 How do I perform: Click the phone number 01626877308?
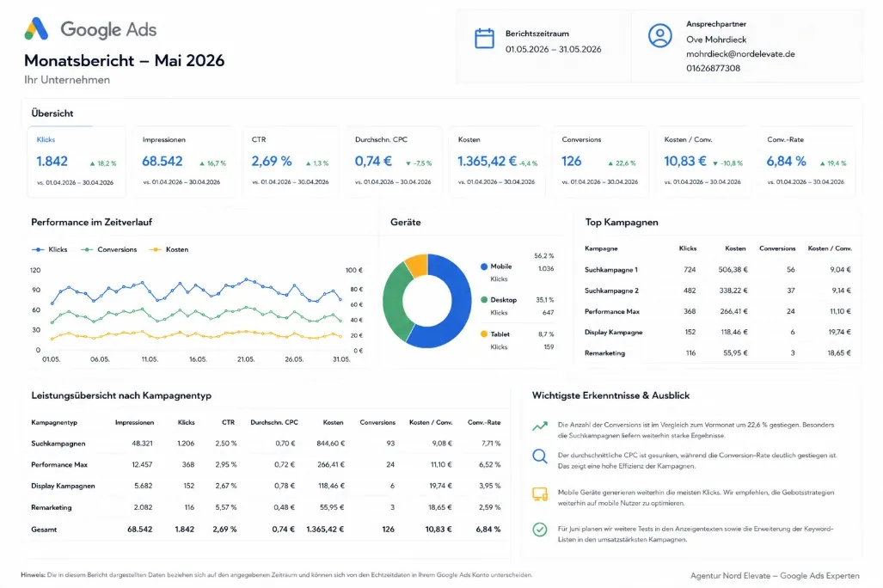713,68
